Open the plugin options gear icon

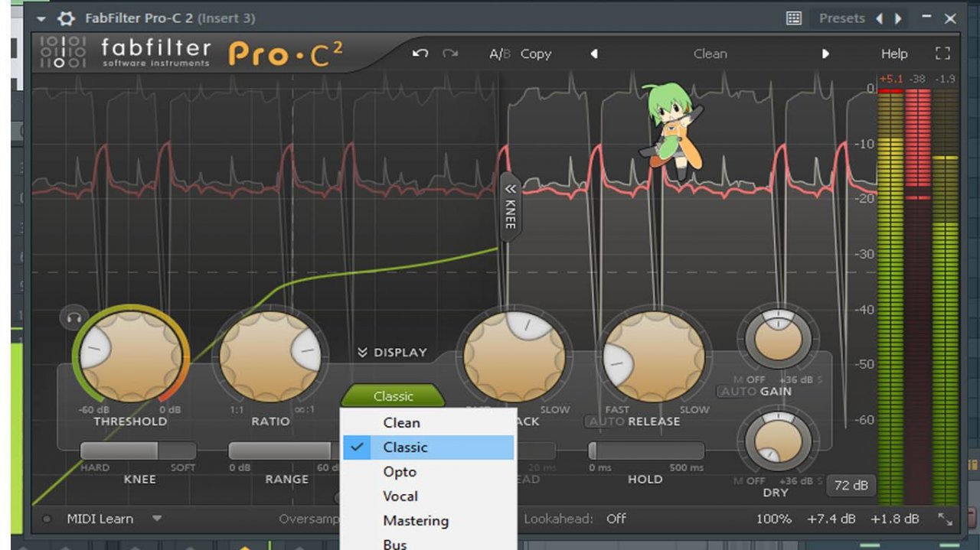point(67,18)
